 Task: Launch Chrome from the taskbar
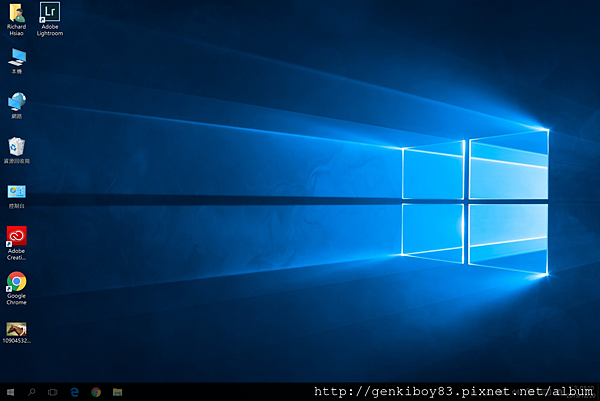96,392
